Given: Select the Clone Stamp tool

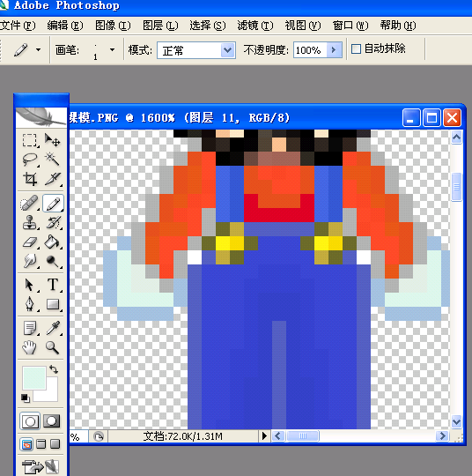Looking at the screenshot, I should tap(30, 222).
